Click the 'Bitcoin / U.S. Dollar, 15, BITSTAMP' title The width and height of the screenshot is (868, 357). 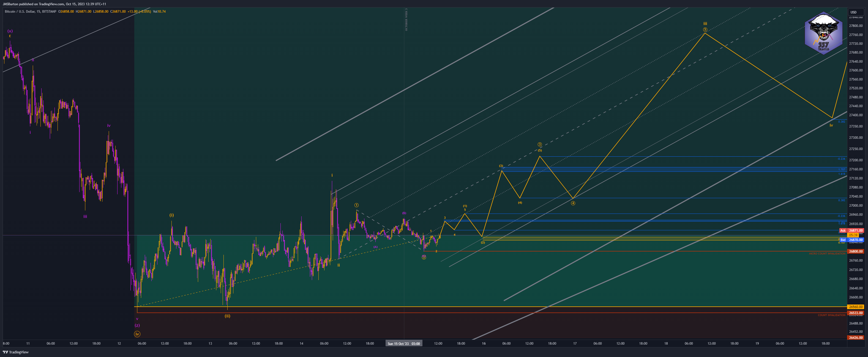coord(31,12)
